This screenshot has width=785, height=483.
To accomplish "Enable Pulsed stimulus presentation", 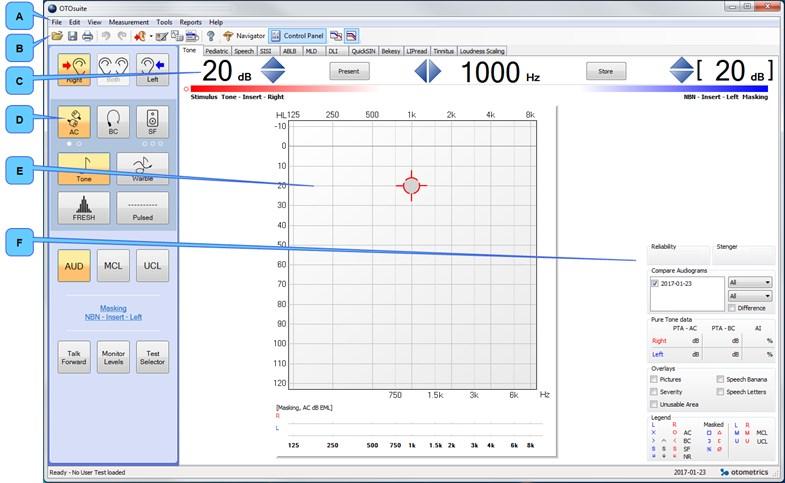I will tap(143, 208).
